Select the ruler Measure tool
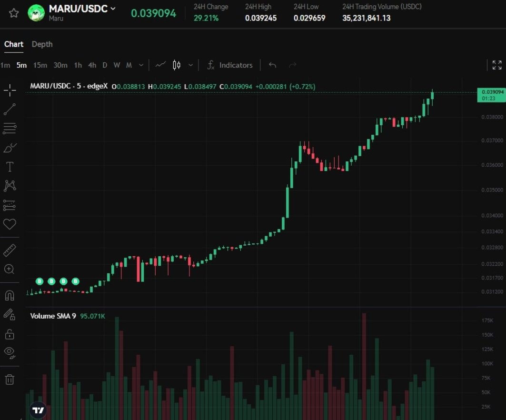This screenshot has width=506, height=420. [10, 250]
